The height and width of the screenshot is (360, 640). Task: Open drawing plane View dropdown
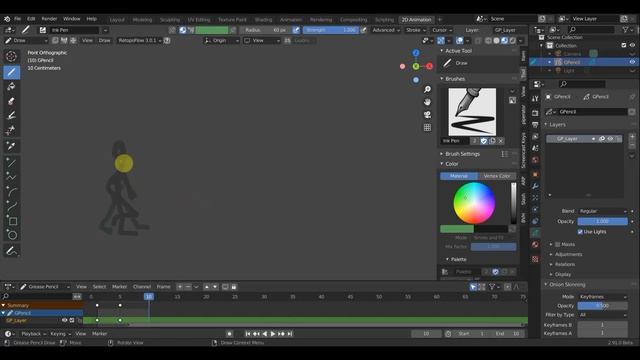pos(262,40)
